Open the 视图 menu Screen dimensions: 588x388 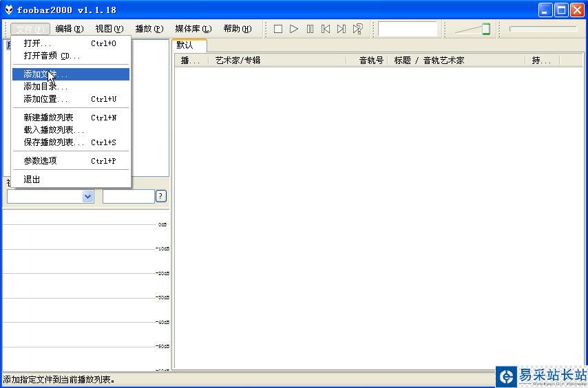(109, 29)
